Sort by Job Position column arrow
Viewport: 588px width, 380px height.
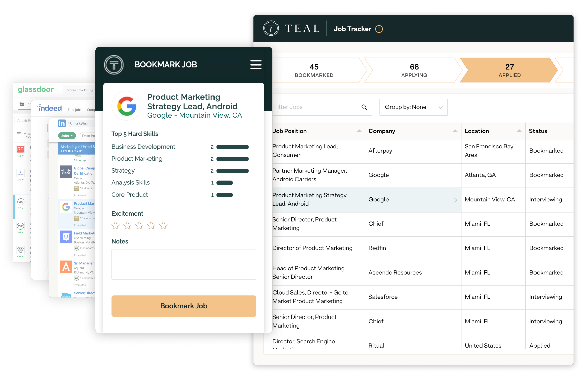coord(359,131)
